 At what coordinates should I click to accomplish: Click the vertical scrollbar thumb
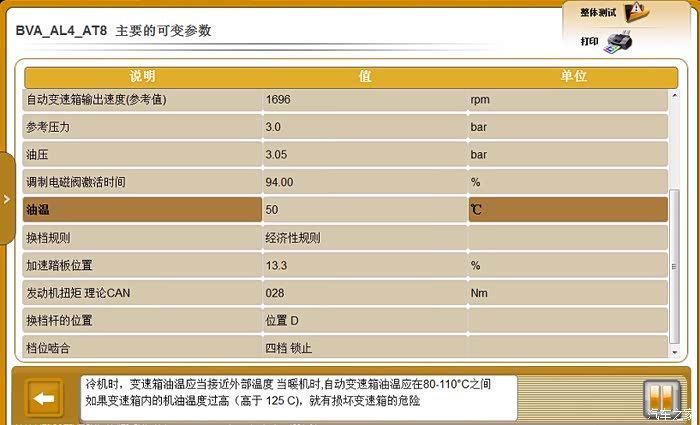pos(675,267)
